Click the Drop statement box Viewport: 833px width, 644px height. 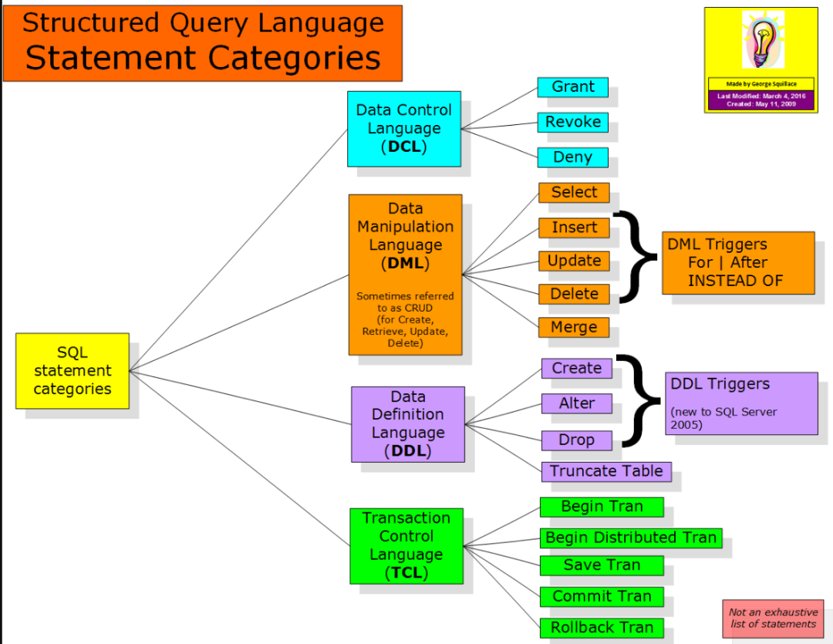[x=577, y=440]
